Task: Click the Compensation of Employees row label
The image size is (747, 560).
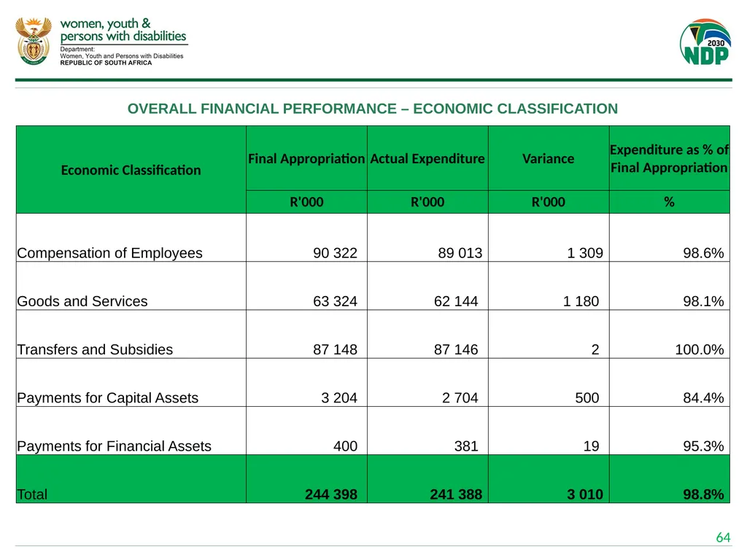Action: point(109,253)
